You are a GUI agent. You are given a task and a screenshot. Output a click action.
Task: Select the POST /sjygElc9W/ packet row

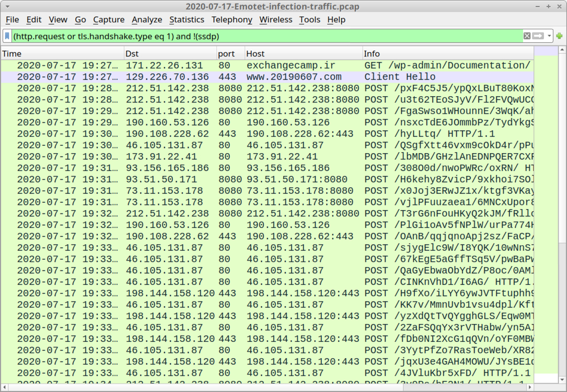click(x=267, y=248)
